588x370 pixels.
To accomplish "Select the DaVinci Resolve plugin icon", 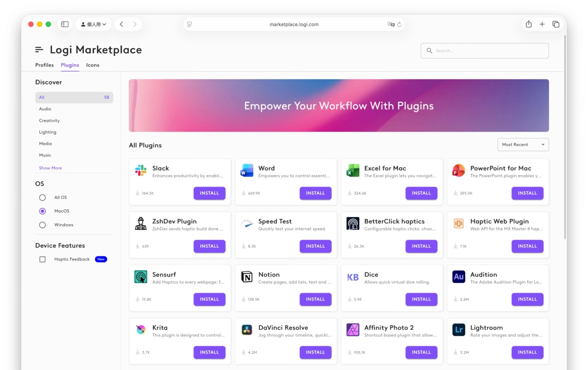I will pos(247,330).
